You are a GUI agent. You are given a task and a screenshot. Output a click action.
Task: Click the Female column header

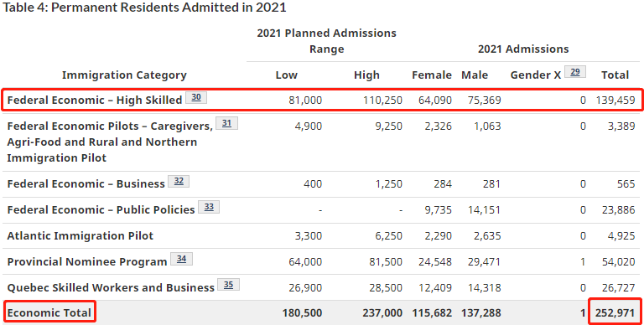pyautogui.click(x=432, y=75)
